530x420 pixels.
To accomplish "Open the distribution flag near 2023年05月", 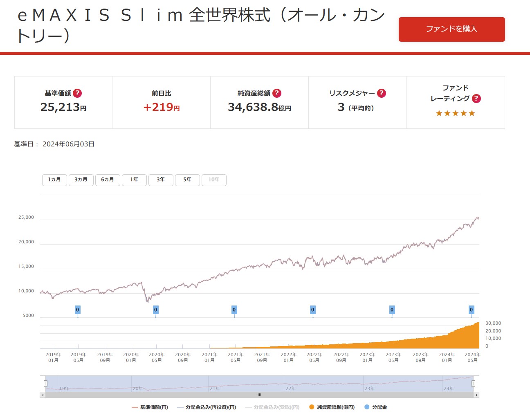I will point(392,310).
